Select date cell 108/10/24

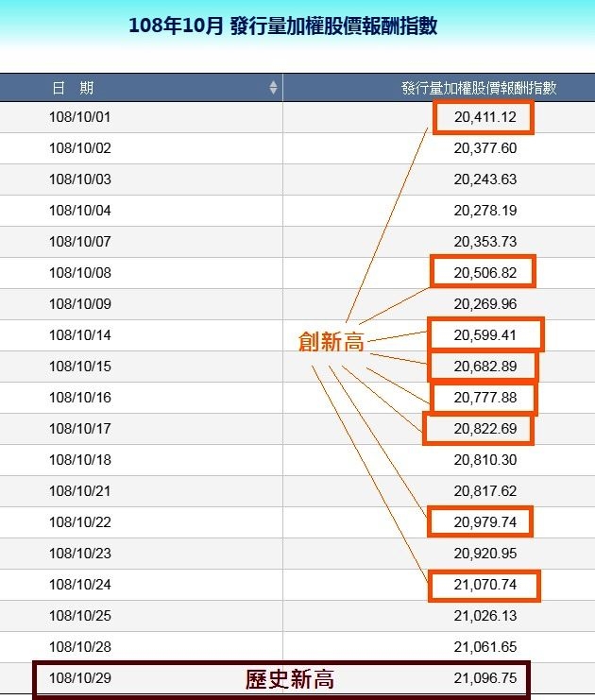pyautogui.click(x=80, y=585)
